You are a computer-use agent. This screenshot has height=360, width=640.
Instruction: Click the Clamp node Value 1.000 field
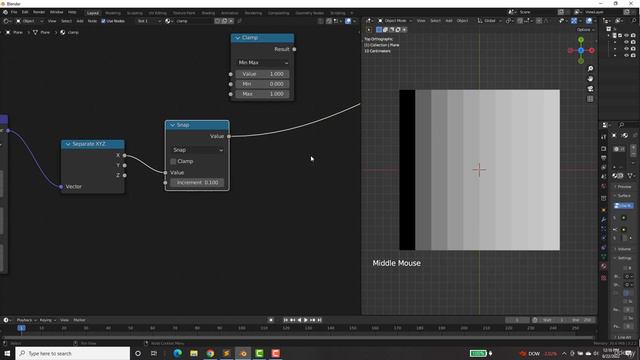tap(262, 74)
